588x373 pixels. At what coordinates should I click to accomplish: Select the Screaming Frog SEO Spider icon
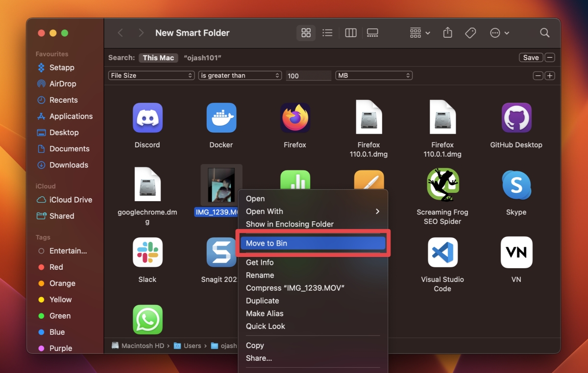(442, 185)
